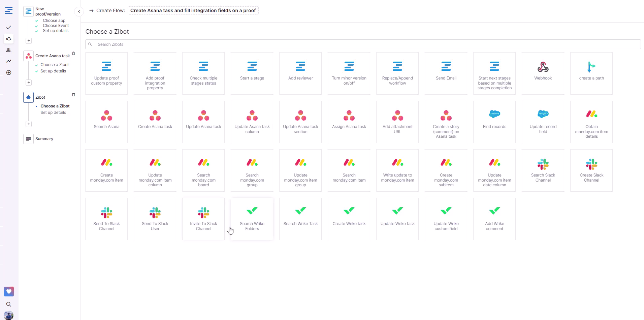Open the main menu hamburger icon
The image size is (644, 320).
9,10
